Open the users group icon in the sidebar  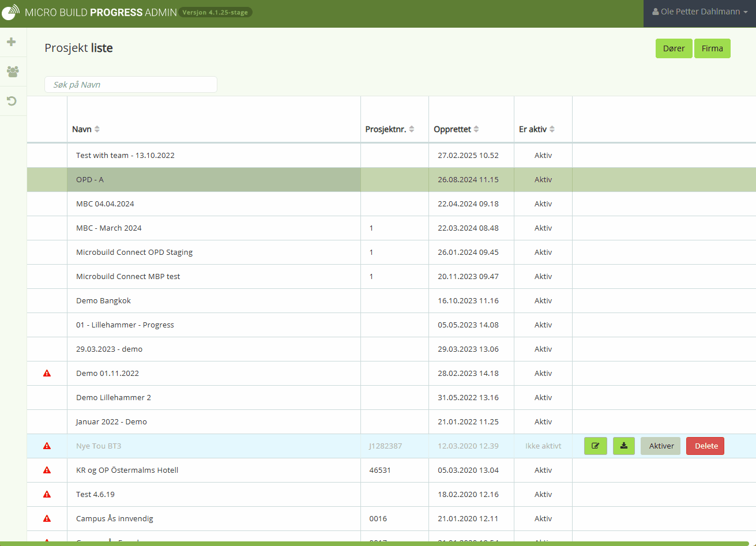coord(12,71)
